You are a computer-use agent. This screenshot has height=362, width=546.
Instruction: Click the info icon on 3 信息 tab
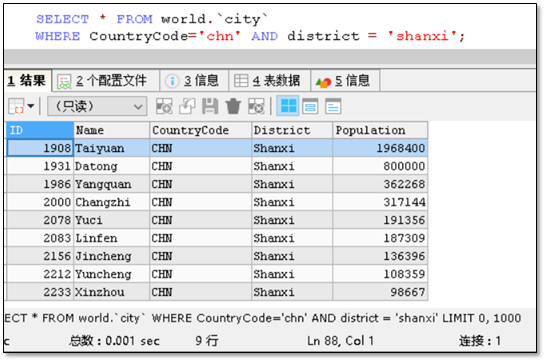(172, 81)
